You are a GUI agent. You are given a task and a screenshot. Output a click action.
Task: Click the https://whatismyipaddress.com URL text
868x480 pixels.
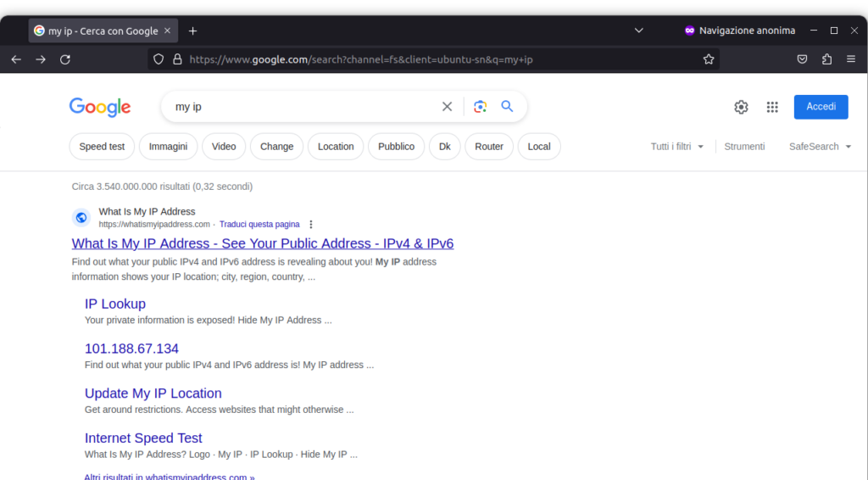(154, 224)
